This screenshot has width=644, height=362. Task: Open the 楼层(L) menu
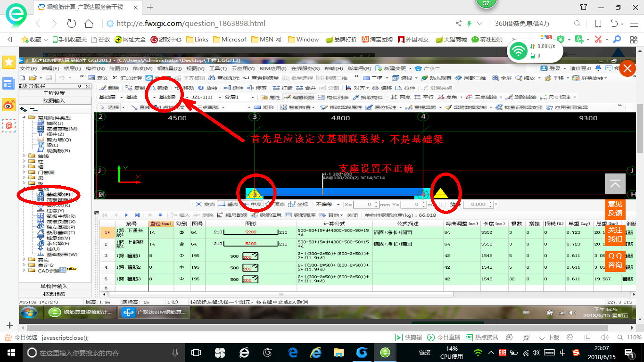[x=73, y=68]
